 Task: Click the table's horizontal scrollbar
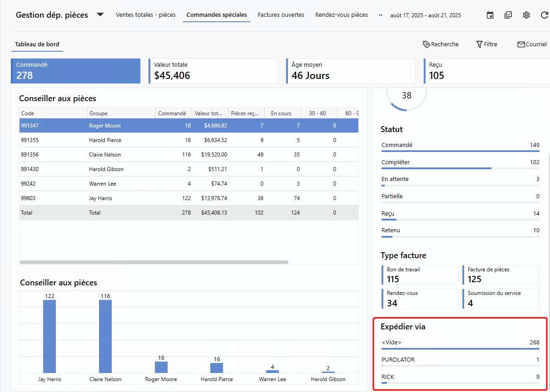tap(154, 262)
